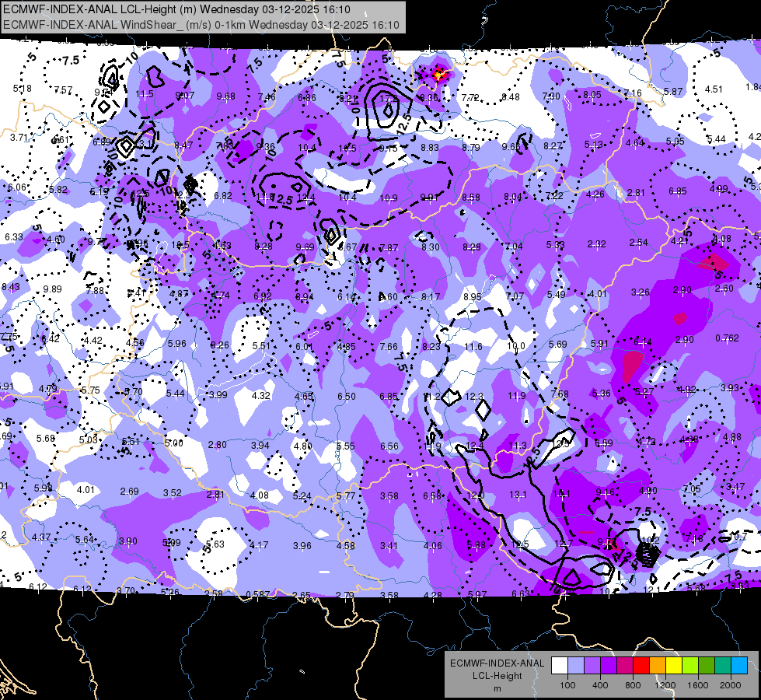Click the teal legend swatch

723,666
